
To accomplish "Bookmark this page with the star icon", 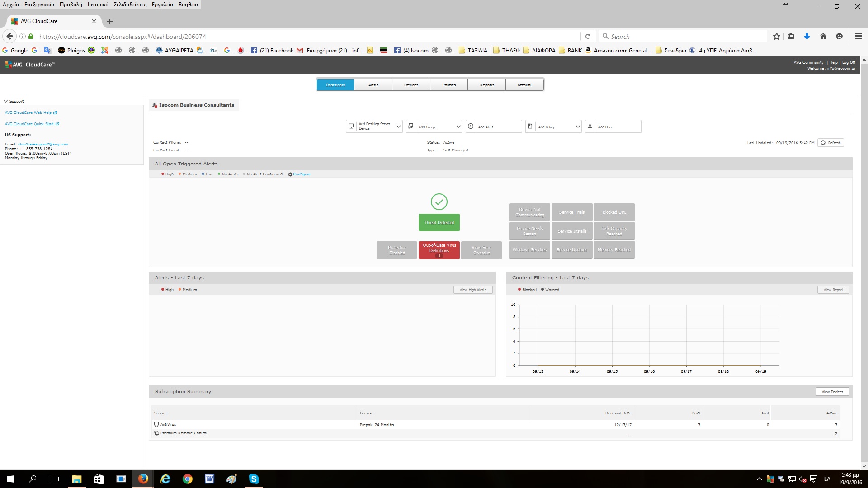I will (776, 37).
